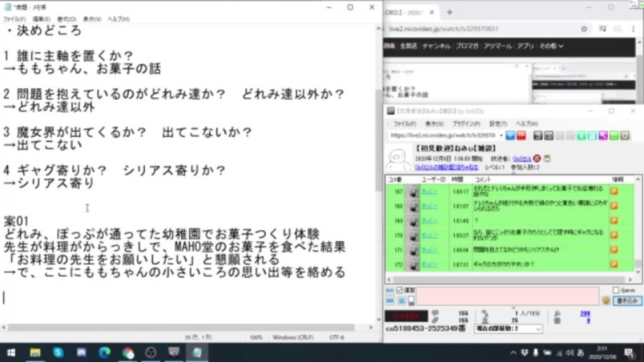This screenshot has height=362, width=644.
Task: Click the orange info icon on comment row 169
Action: 614,221
